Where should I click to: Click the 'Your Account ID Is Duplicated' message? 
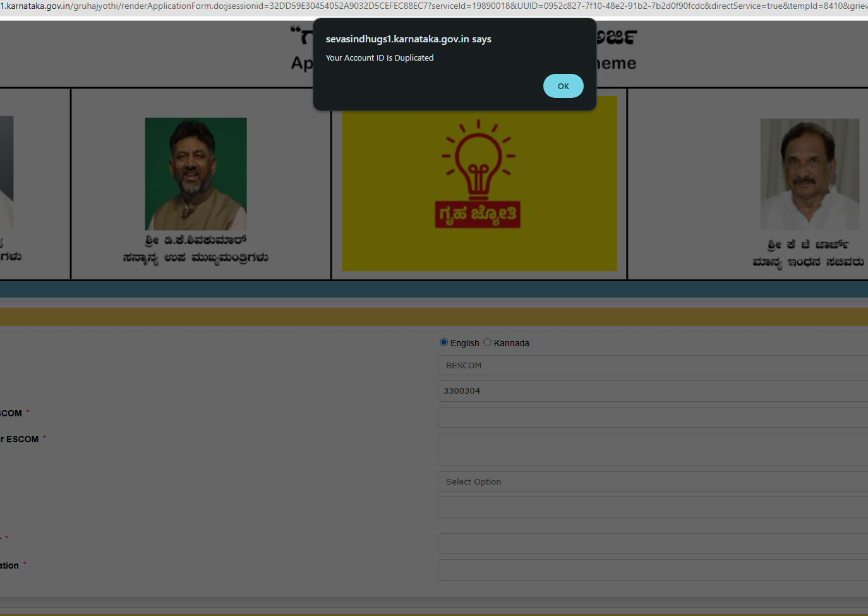[x=380, y=57]
